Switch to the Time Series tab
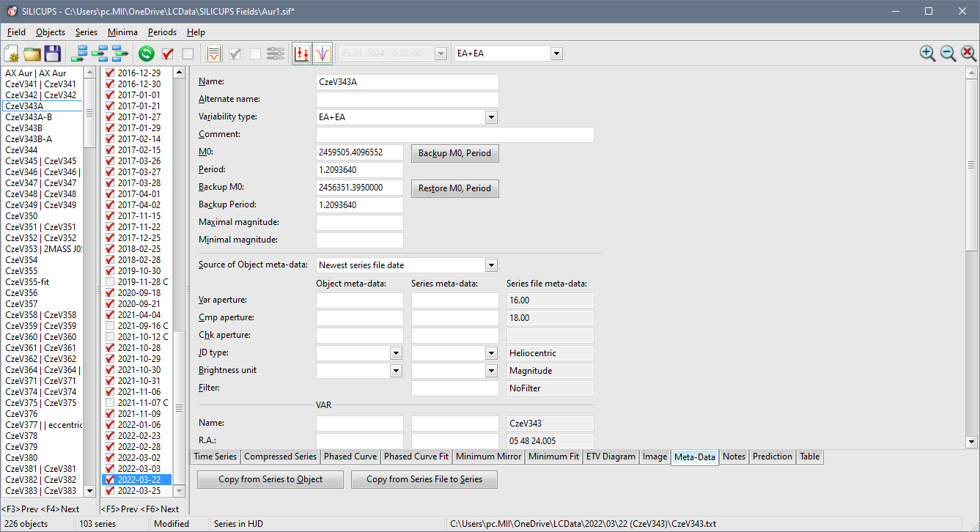 (215, 457)
